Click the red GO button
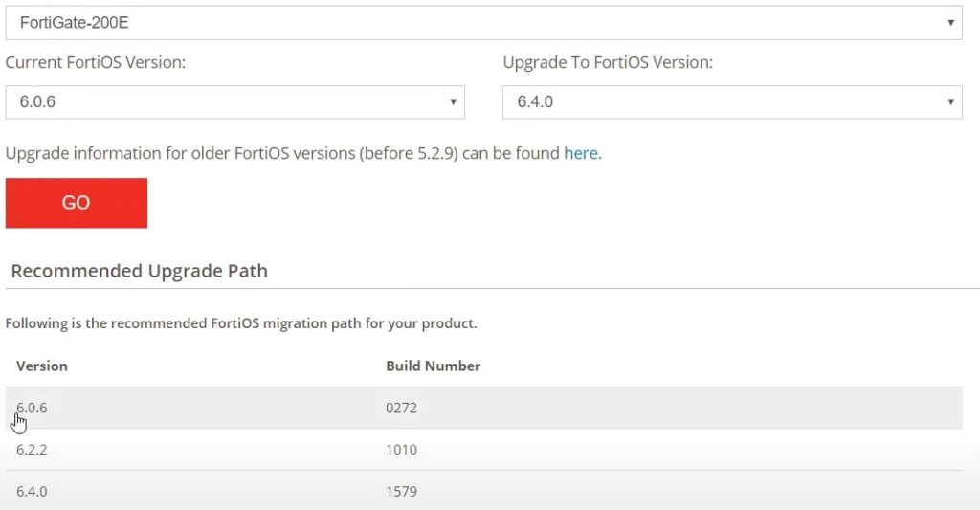Image resolution: width=980 pixels, height=510 pixels. click(x=77, y=203)
